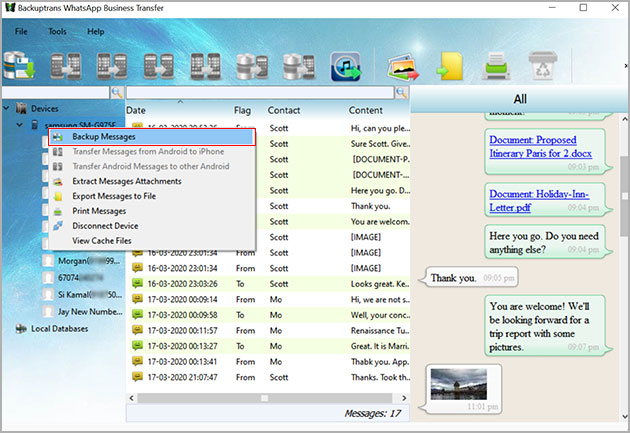630x433 pixels.
Task: Click the search magnifier above Devices tree
Action: [x=116, y=92]
